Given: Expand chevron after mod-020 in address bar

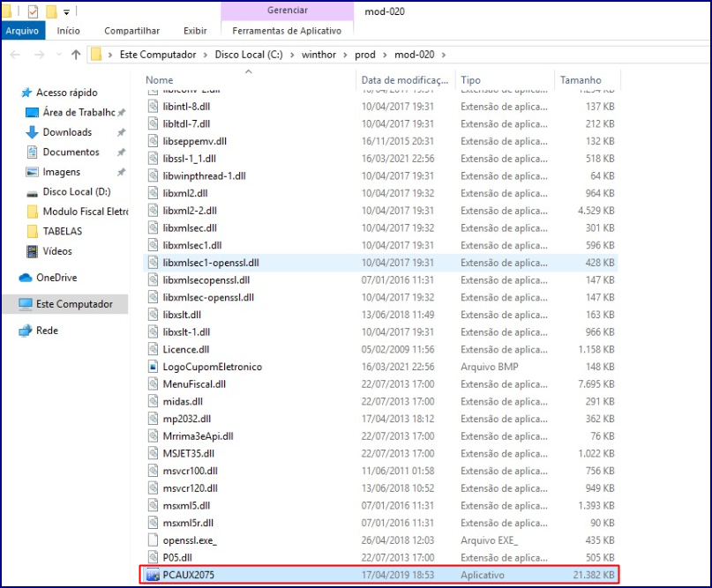Looking at the screenshot, I should pyautogui.click(x=444, y=55).
